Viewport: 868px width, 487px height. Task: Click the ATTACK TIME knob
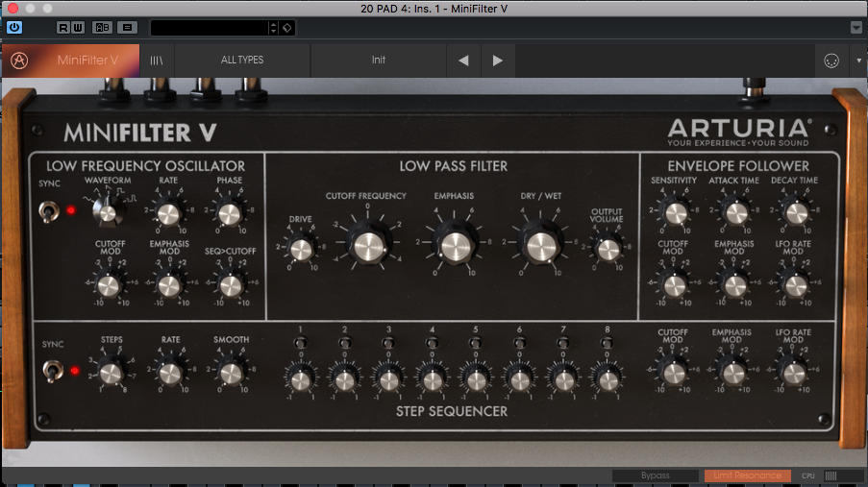(736, 213)
